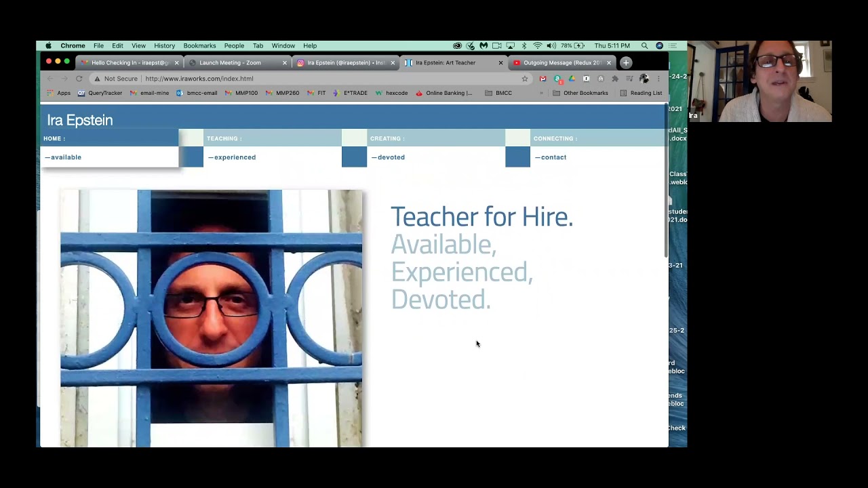This screenshot has width=868, height=488.
Task: Open the Window menu
Action: point(283,46)
